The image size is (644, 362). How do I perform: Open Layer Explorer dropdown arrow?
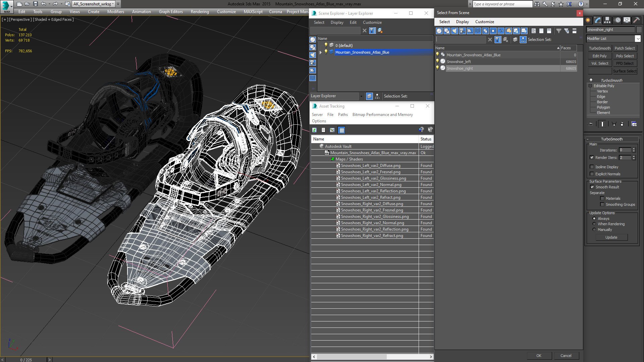click(361, 96)
